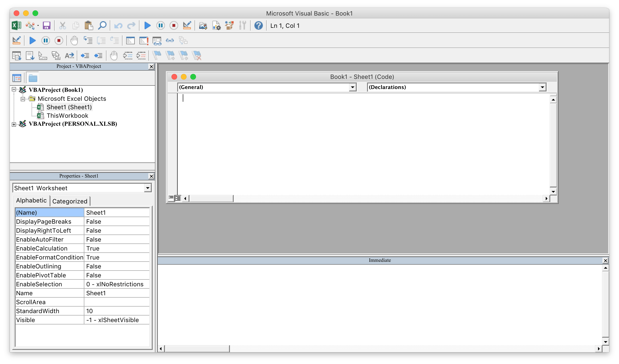619x364 pixels.
Task: Expand VBAProject (PERSONAL.XLSB) node
Action: tap(14, 124)
